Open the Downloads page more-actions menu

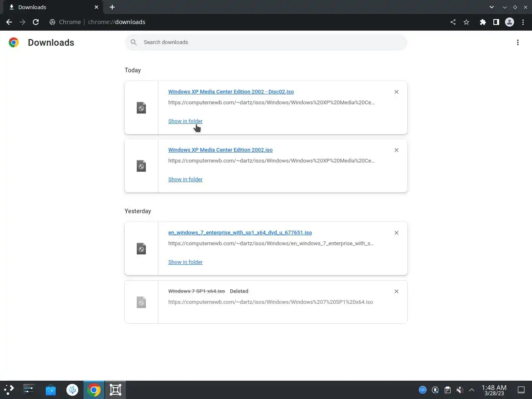coord(518,42)
